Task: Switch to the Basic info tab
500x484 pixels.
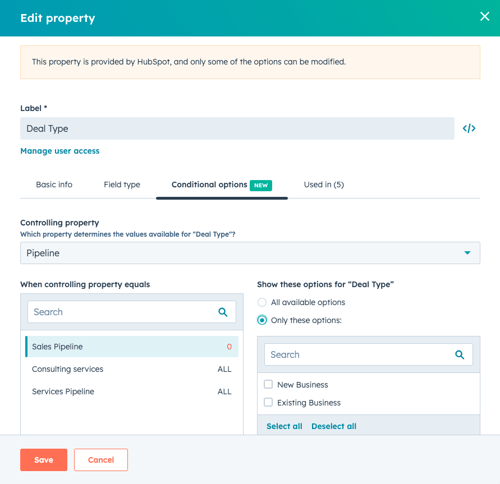Action: pos(54,185)
